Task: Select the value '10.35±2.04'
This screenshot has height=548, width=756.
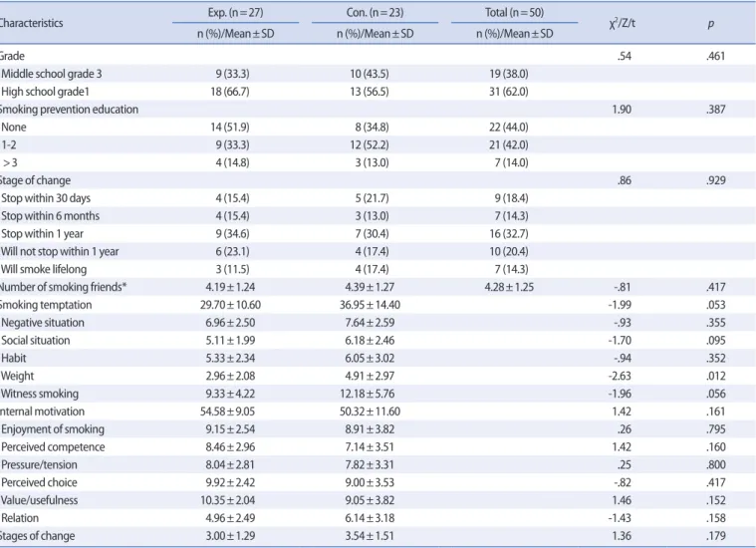Action: click(x=227, y=500)
